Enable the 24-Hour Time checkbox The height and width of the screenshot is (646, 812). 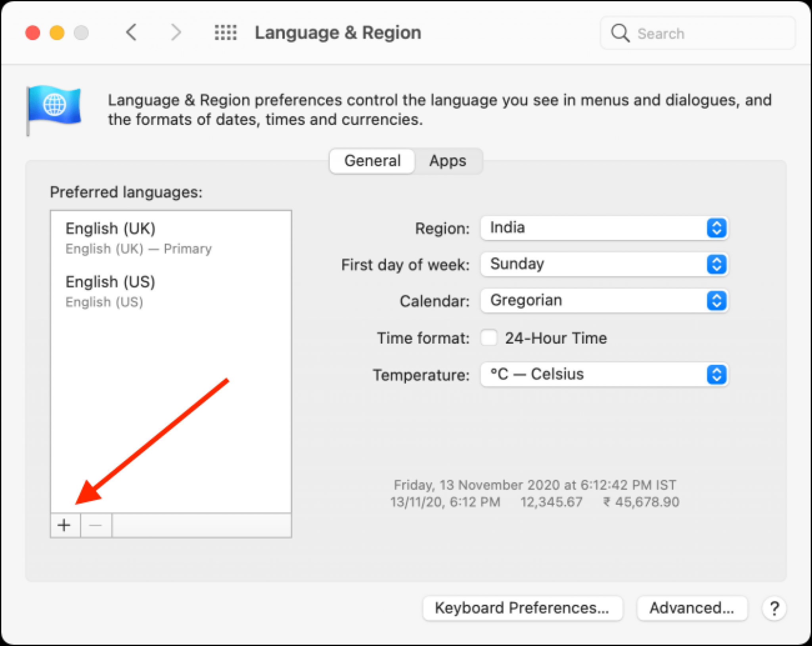pyautogui.click(x=489, y=338)
